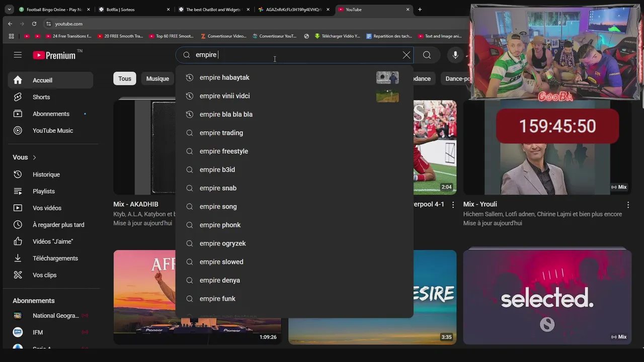The height and width of the screenshot is (362, 644).
Task: Open Historique in sidebar
Action: [50, 174]
